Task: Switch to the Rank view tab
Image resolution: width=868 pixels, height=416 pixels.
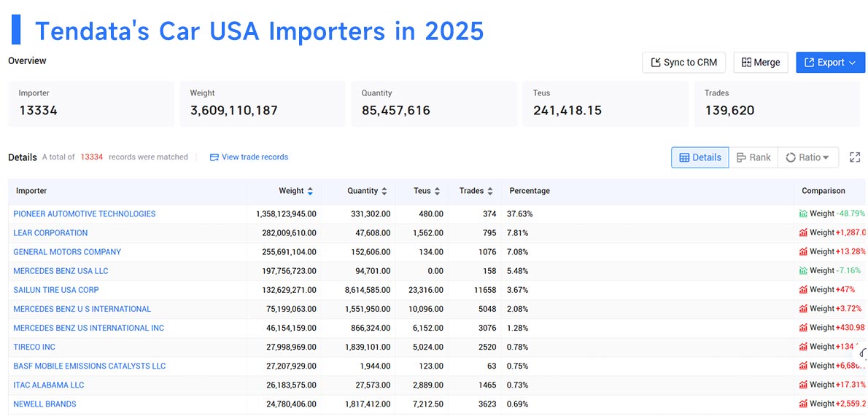Action: click(753, 157)
